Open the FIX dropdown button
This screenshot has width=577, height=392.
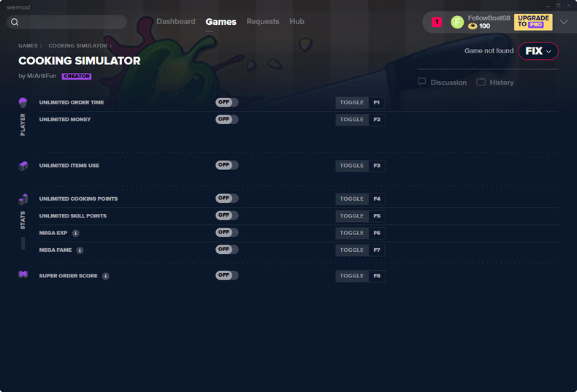(x=538, y=51)
